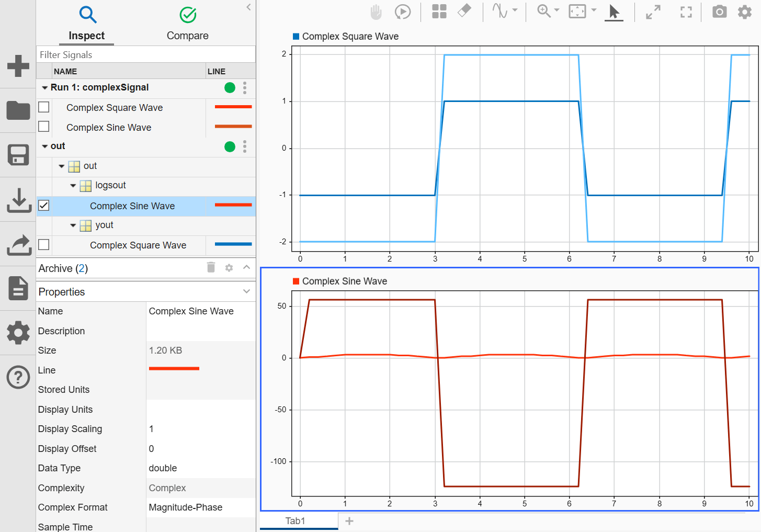Click the full screen brackets icon

coord(686,12)
